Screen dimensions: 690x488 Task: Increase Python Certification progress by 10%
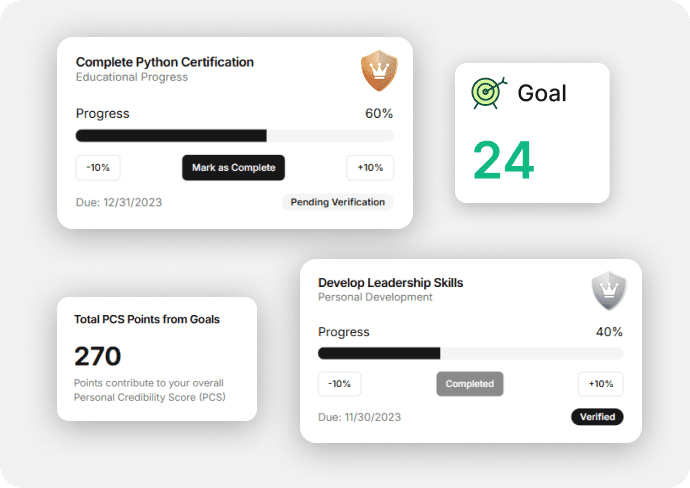[370, 168]
